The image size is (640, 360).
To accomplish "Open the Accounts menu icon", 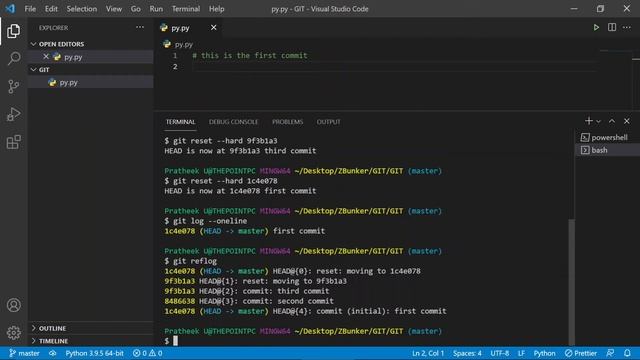I will [x=13, y=305].
